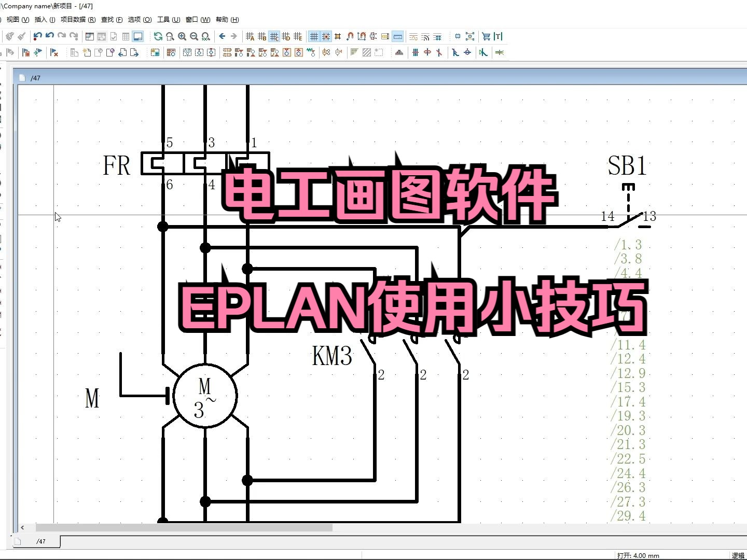Click the three vertical connections icon
This screenshot has width=747, height=560.
(x=416, y=52)
